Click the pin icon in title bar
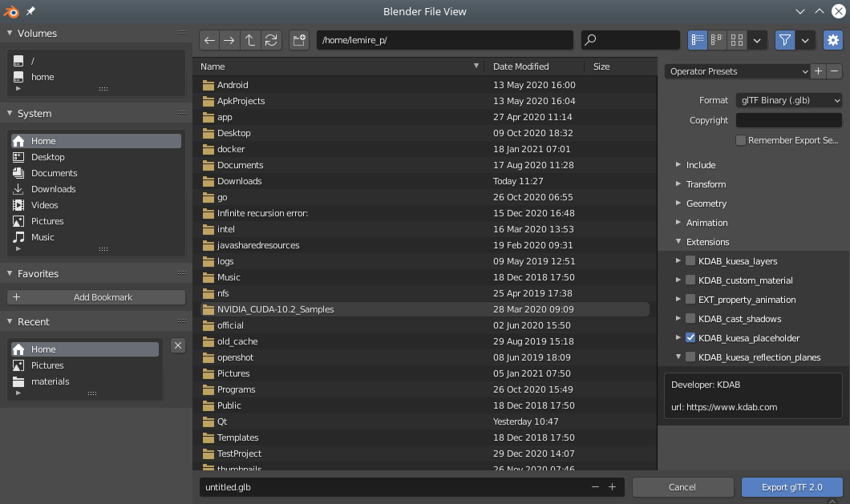 30,11
